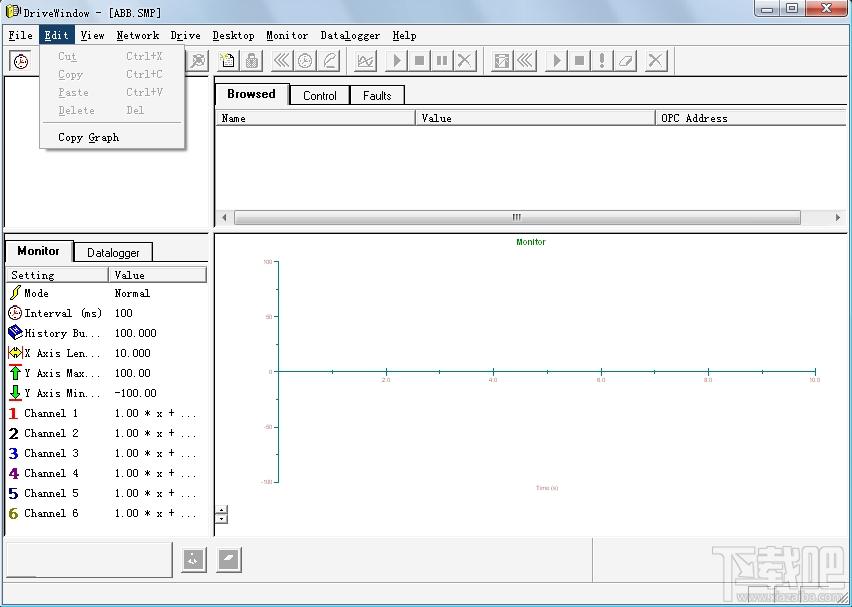Image resolution: width=852 pixels, height=607 pixels.
Task: Click the toolbar icon partly behind Edit menu
Action: 198,60
